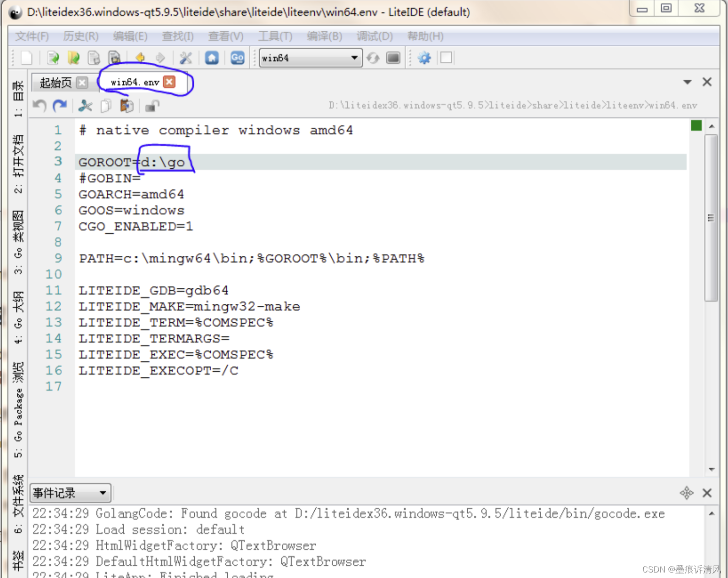Close the current editor with top-right X
Screen dimensions: 728x578
click(x=707, y=82)
